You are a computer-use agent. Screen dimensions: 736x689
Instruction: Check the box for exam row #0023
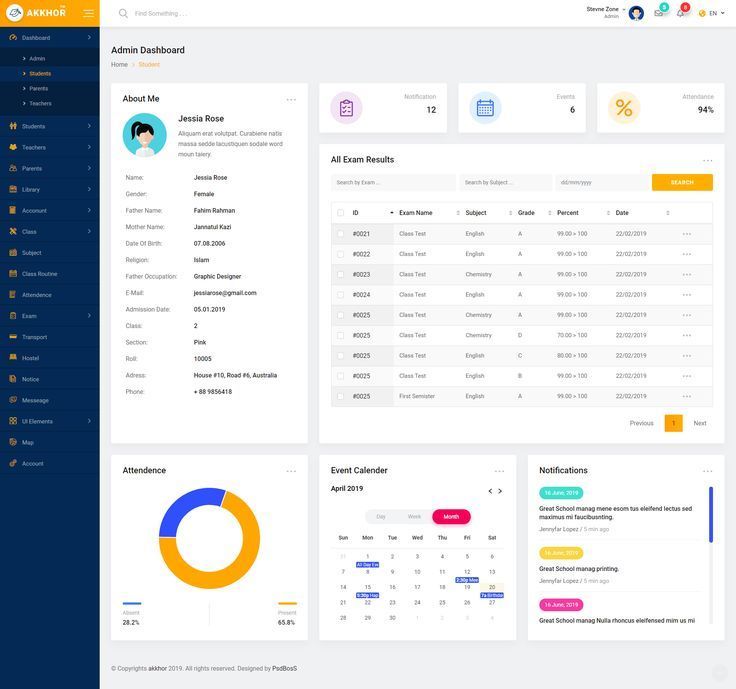coord(340,274)
